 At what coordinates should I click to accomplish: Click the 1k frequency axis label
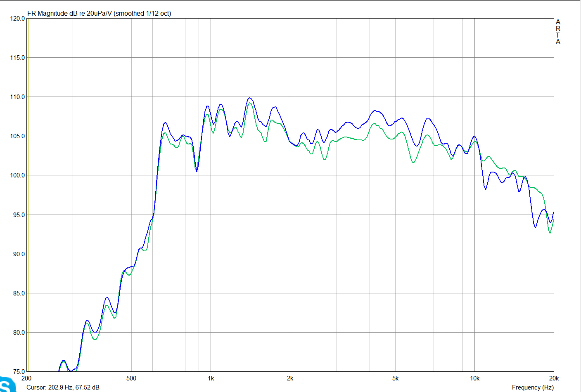click(211, 378)
